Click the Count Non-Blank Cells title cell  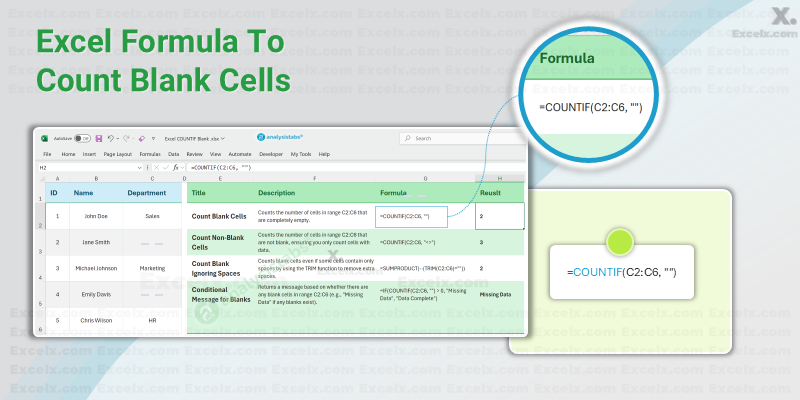pyautogui.click(x=218, y=242)
